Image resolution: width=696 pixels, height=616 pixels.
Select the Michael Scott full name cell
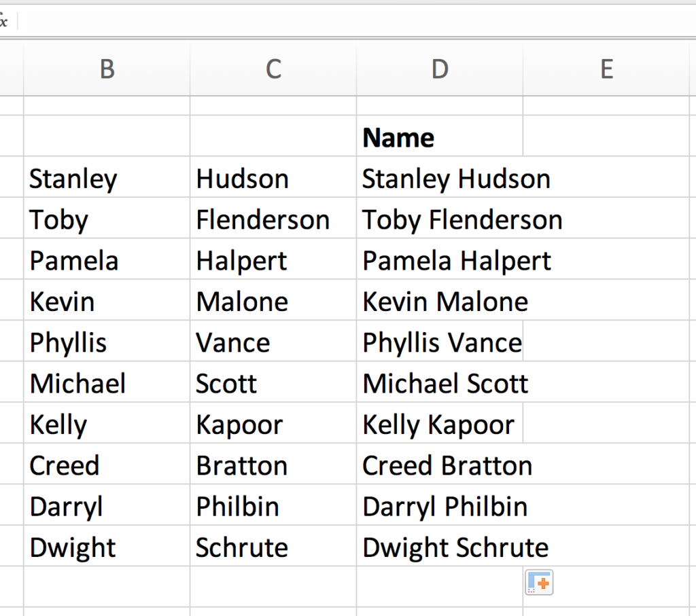point(440,382)
